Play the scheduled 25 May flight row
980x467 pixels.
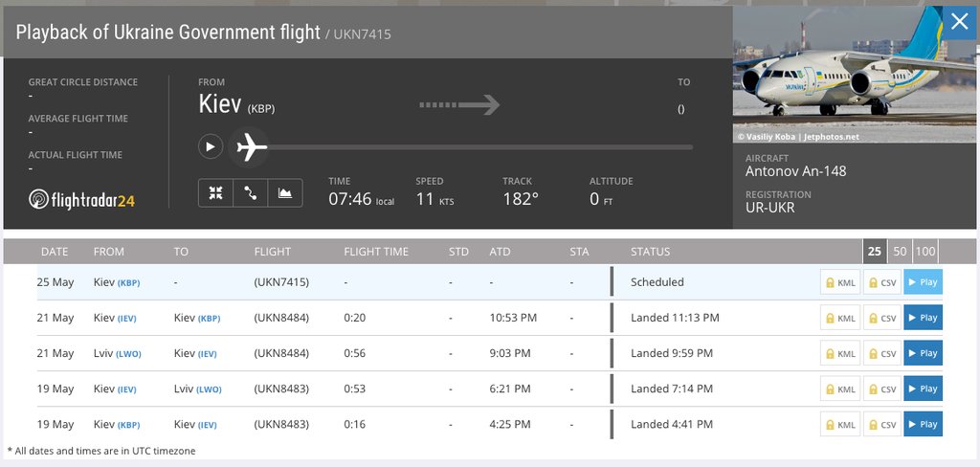pyautogui.click(x=923, y=282)
